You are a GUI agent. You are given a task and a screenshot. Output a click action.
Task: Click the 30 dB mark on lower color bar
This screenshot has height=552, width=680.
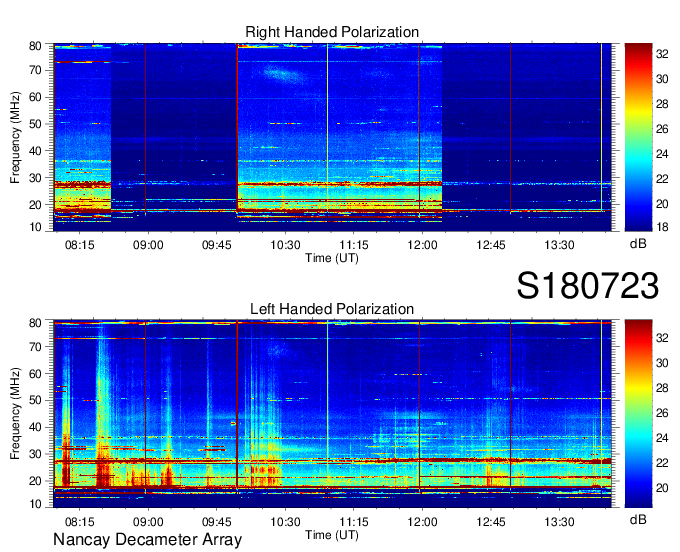coord(662,363)
